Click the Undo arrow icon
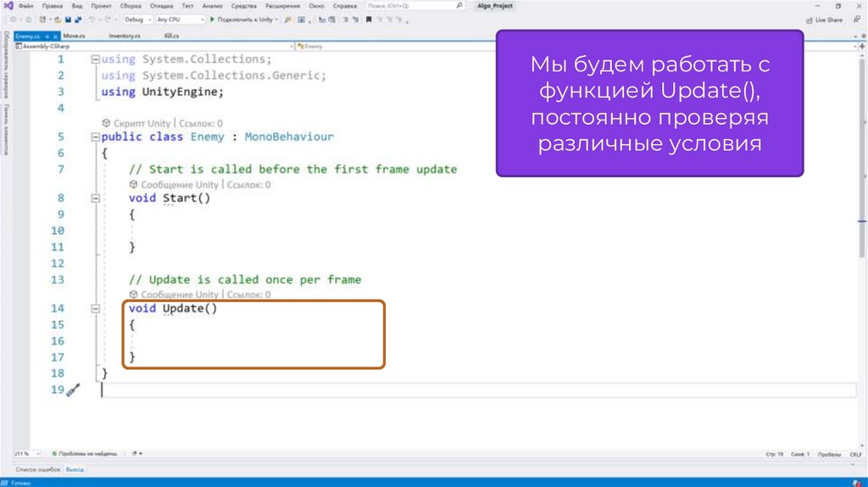The width and height of the screenshot is (868, 487). point(92,20)
